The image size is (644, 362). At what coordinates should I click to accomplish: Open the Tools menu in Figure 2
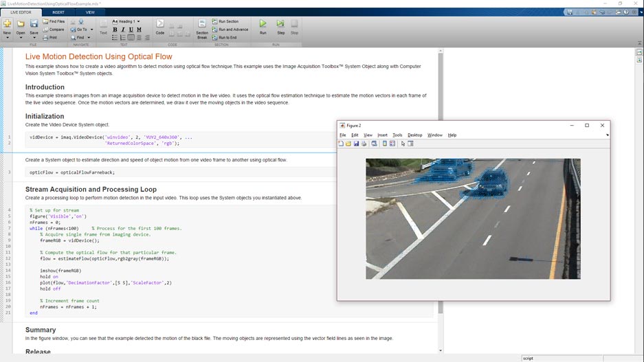click(x=397, y=135)
